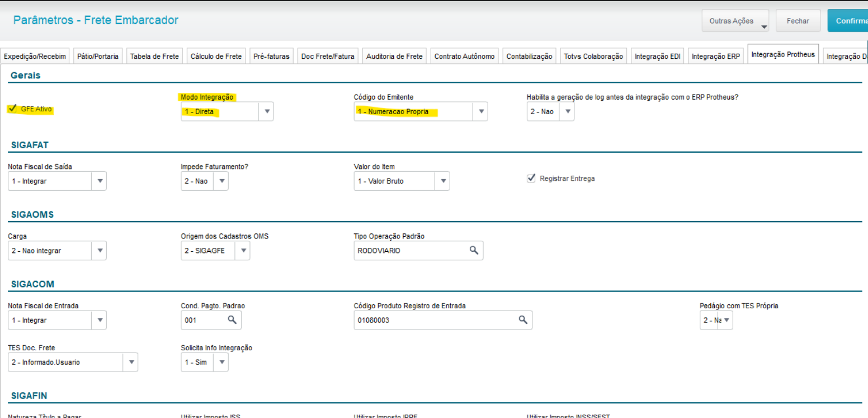Viewport: 868px width, 418px height.
Task: Click the Fechar button
Action: tap(798, 21)
